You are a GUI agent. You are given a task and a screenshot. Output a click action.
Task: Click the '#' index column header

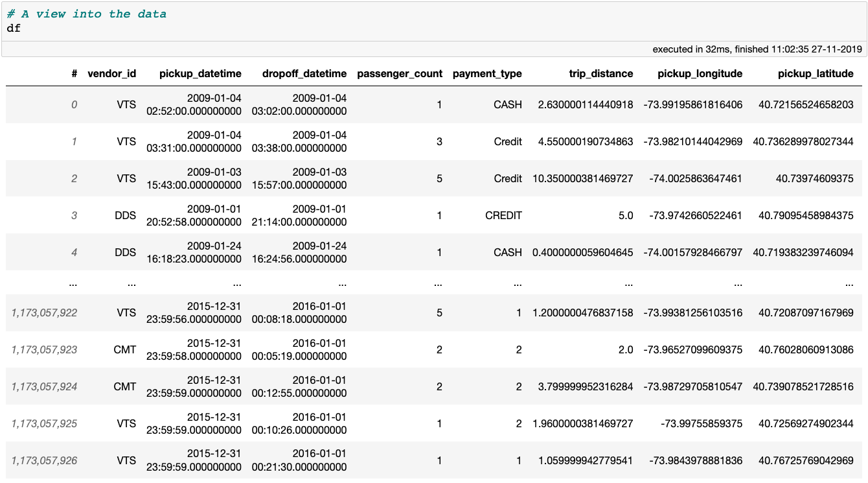(74, 74)
